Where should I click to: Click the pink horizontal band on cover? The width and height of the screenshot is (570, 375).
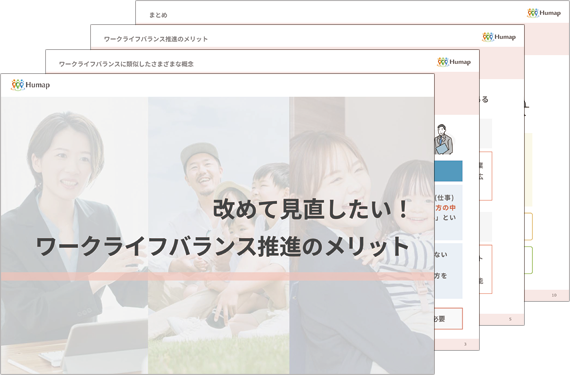(217, 276)
